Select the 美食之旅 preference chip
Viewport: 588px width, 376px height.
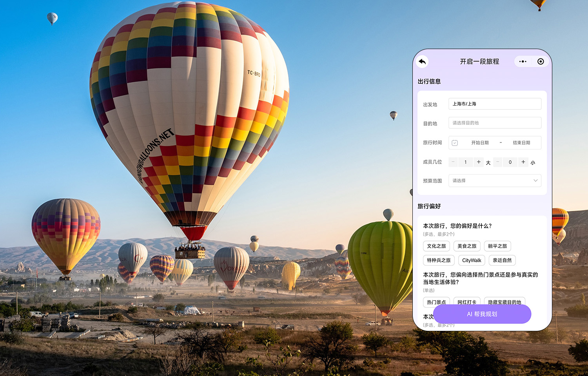[467, 246]
